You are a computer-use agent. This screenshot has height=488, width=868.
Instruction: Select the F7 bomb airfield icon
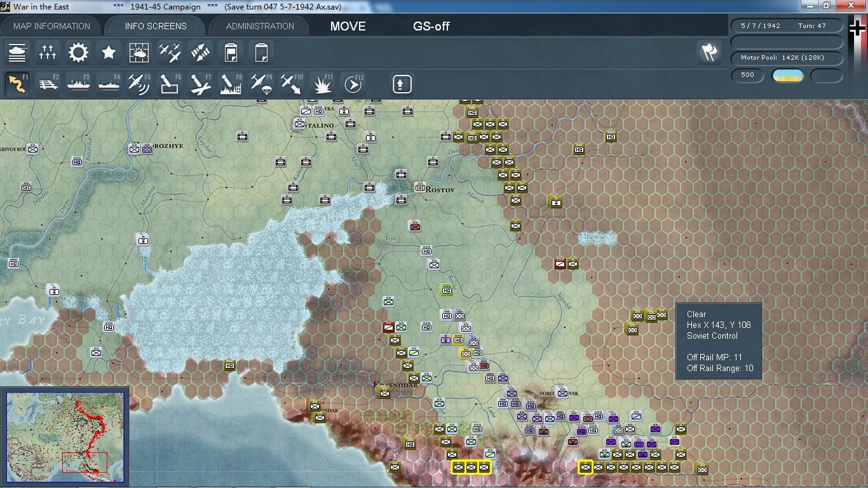[x=200, y=84]
